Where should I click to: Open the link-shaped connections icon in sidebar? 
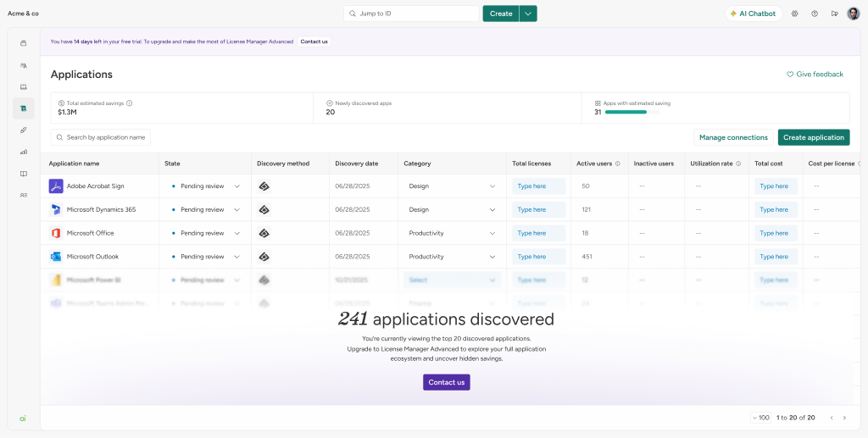(x=23, y=130)
